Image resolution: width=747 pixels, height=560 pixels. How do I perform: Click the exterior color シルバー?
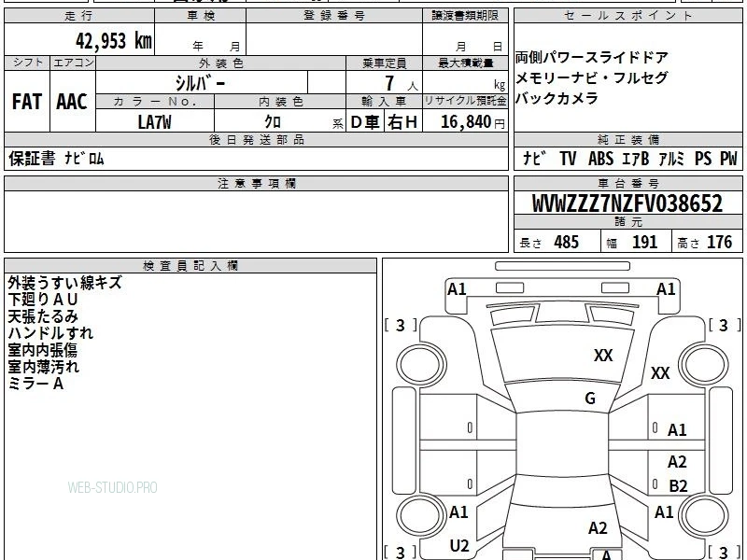(200, 83)
